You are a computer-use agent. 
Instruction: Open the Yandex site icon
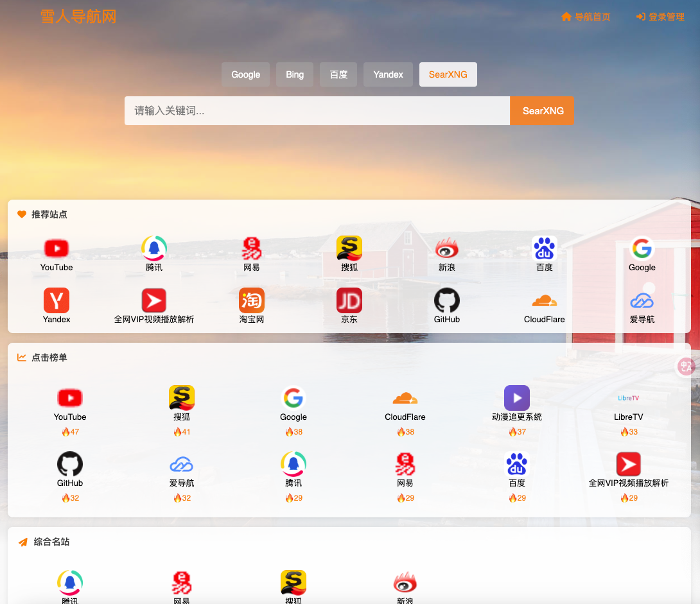(x=57, y=300)
